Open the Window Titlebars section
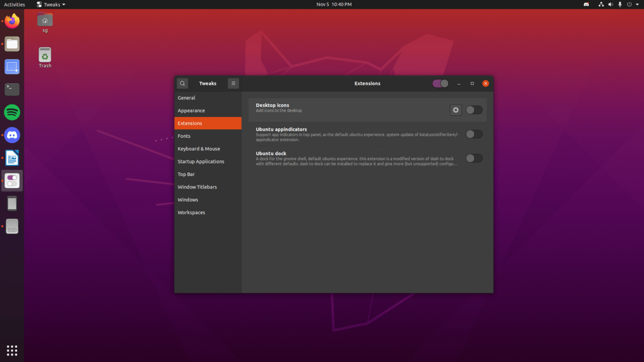 (208, 187)
